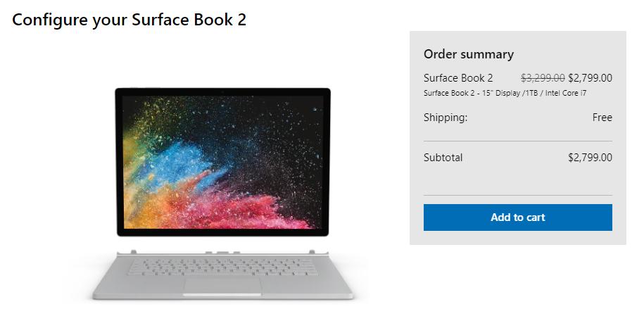Click the colorful powder wallpaper on the screen

223,163
